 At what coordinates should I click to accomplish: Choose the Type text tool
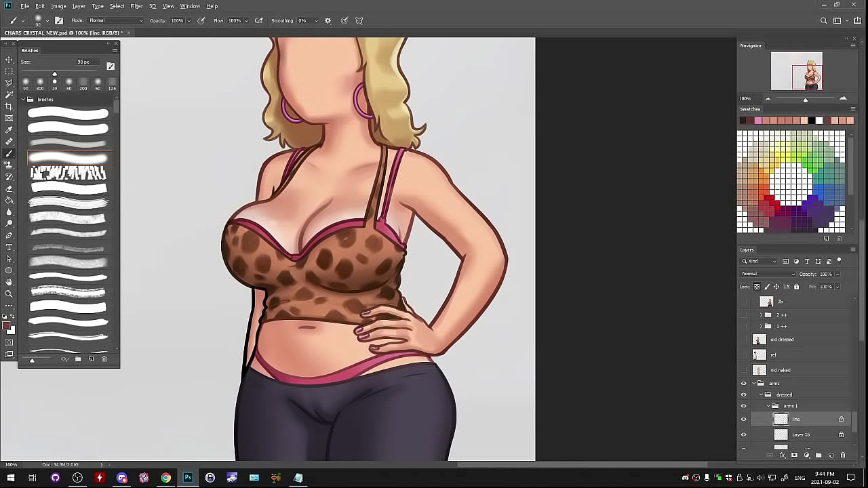9,247
